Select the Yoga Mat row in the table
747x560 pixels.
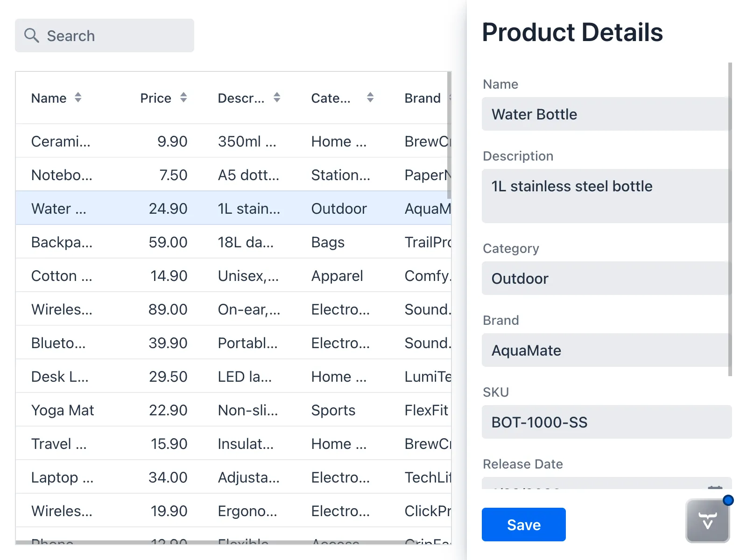[x=187, y=410]
